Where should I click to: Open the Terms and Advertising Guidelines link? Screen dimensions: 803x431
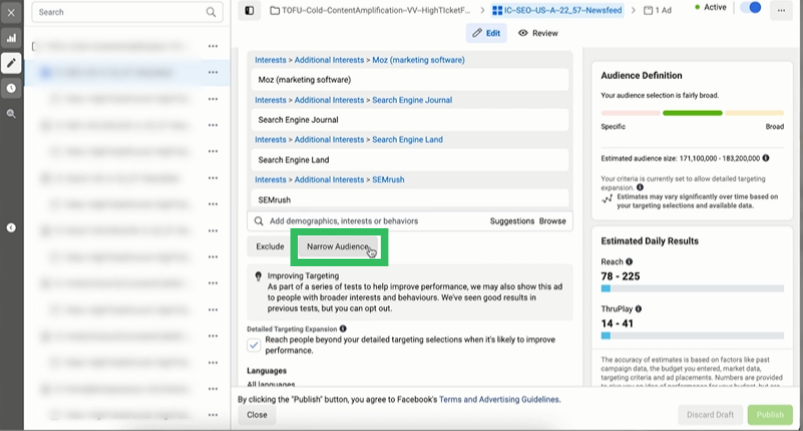point(499,399)
